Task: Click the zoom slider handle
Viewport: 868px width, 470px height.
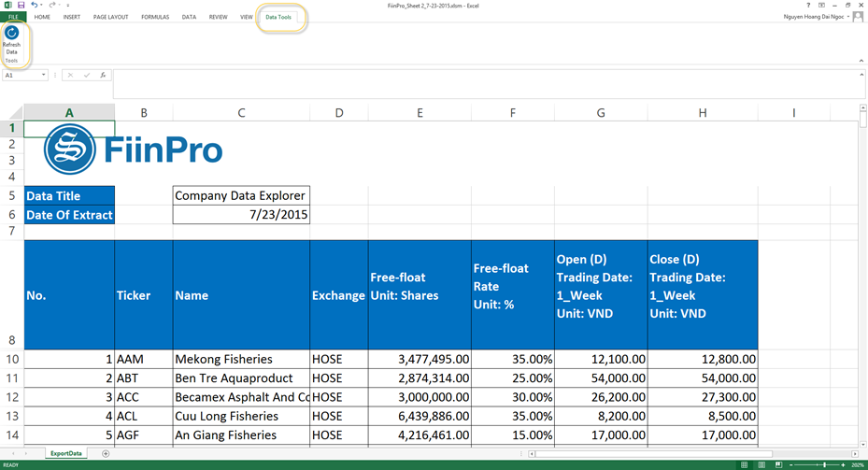Action: pos(824,465)
